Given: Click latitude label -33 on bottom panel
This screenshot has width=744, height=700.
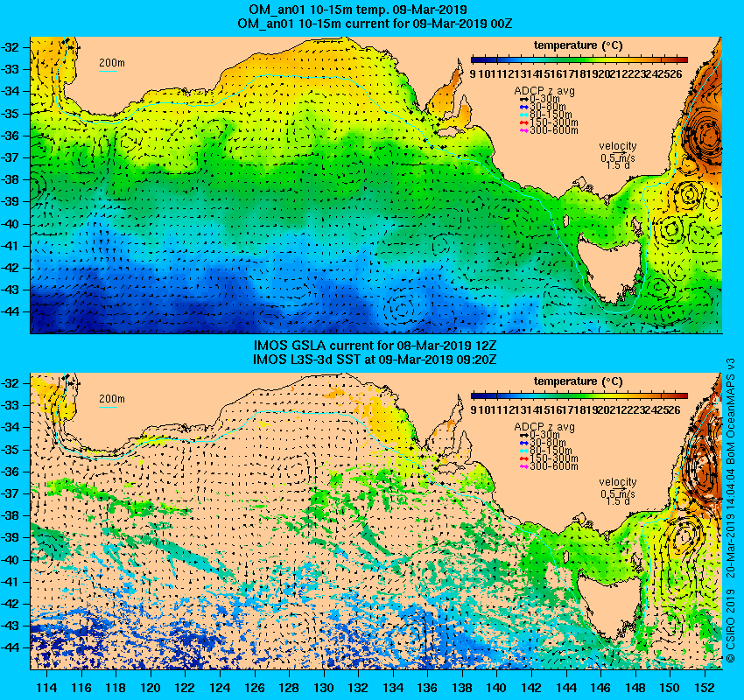Looking at the screenshot, I should click(10, 405).
